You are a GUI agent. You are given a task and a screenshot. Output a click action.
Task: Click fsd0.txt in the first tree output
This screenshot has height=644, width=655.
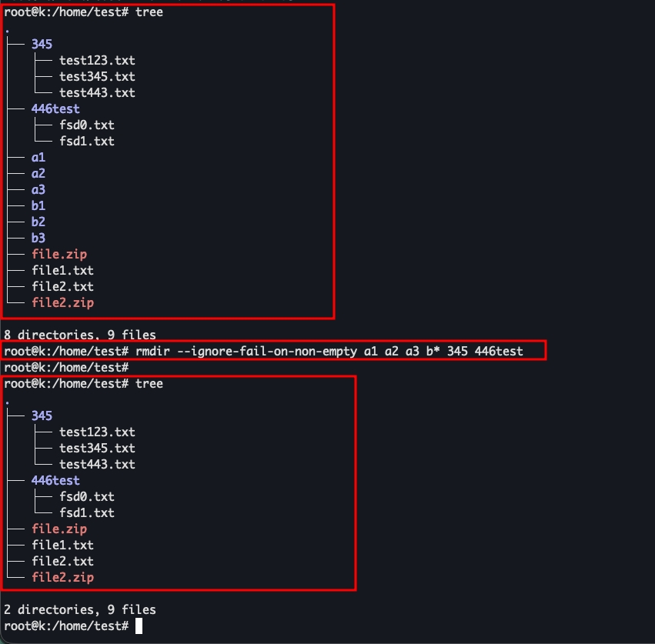pyautogui.click(x=86, y=125)
